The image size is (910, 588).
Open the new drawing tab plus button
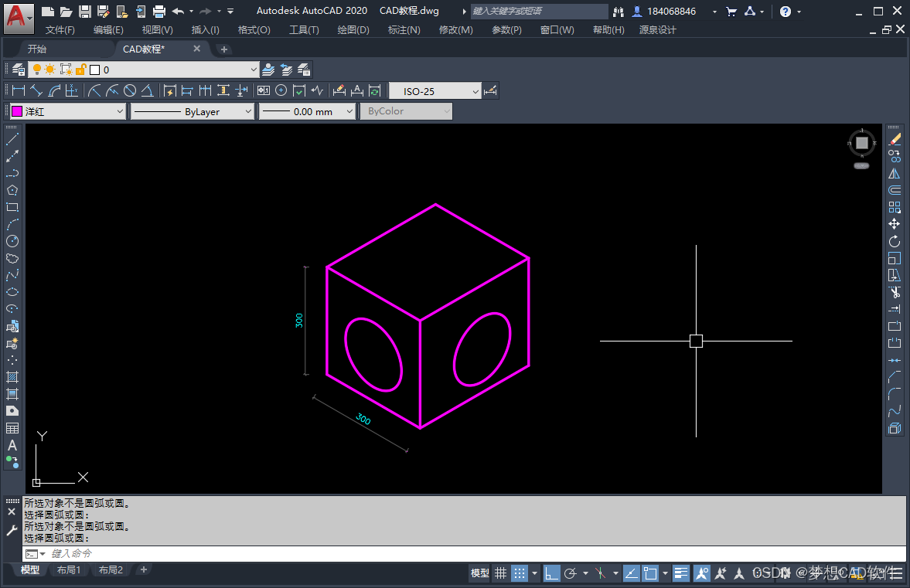[224, 49]
